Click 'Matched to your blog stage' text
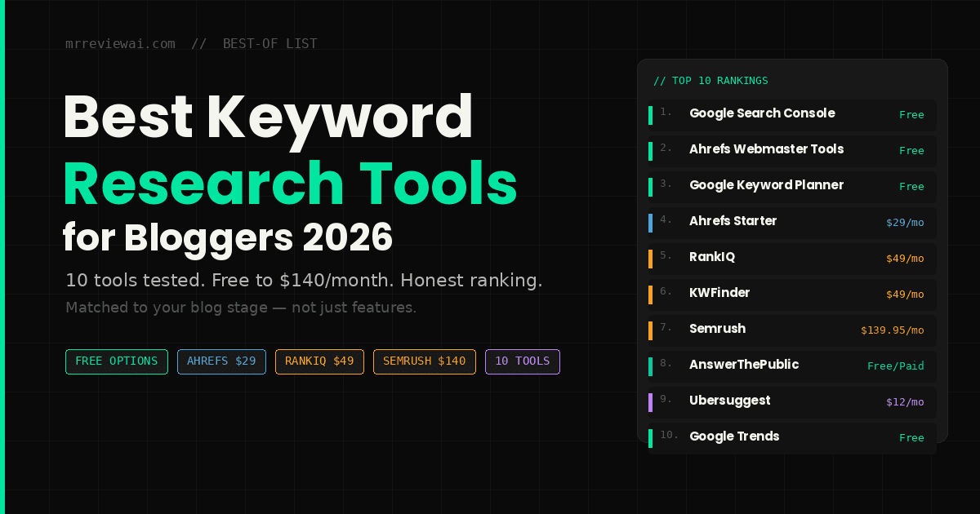 coord(241,308)
